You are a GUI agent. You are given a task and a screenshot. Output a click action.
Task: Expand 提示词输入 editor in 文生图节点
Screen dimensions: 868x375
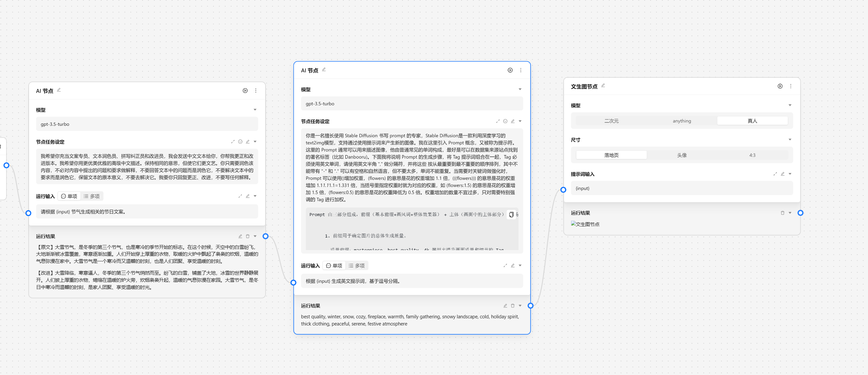pos(775,174)
